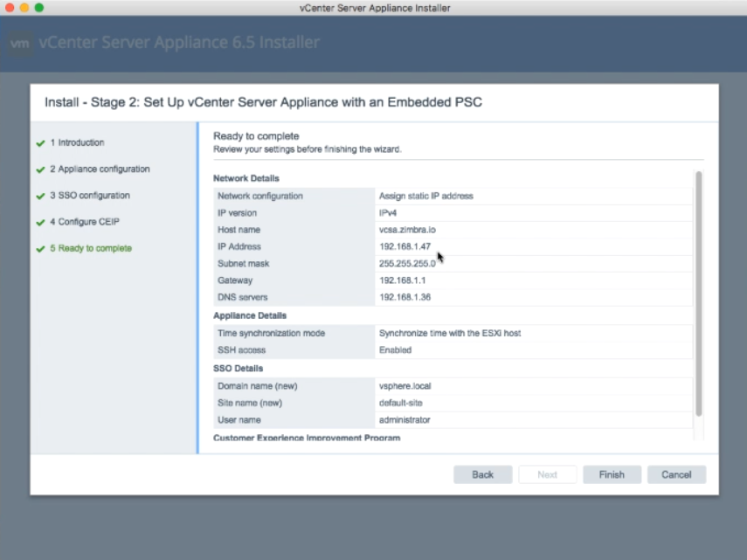Viewport: 747px width, 560px height.
Task: Click the 'Domain name (new)' label
Action: coord(257,386)
